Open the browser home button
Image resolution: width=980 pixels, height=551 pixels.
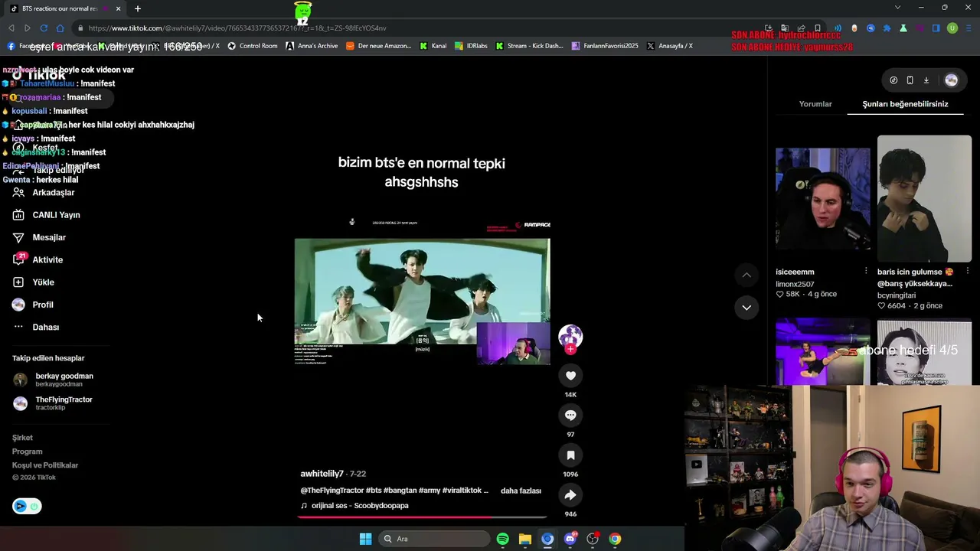(60, 28)
